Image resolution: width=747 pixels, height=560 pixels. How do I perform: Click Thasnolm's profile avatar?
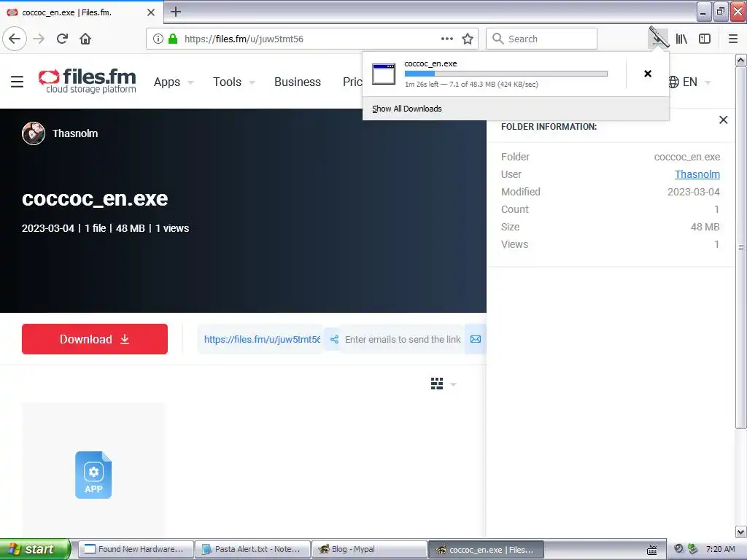click(34, 133)
